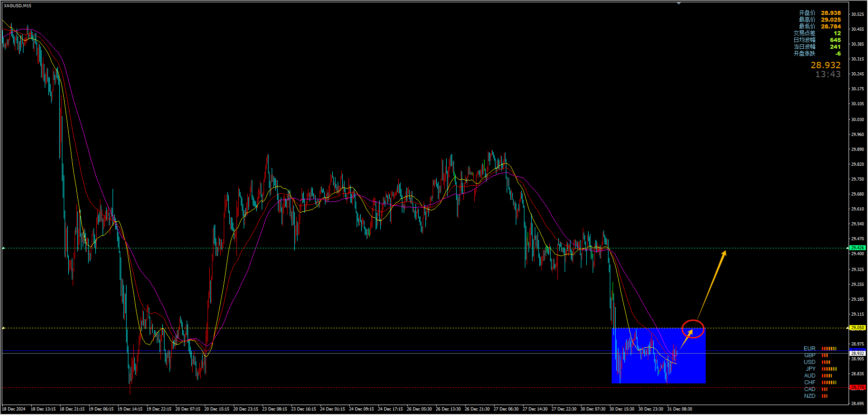
Task: Click the 18 Dec 2024 time axis label
Action: pos(14,409)
